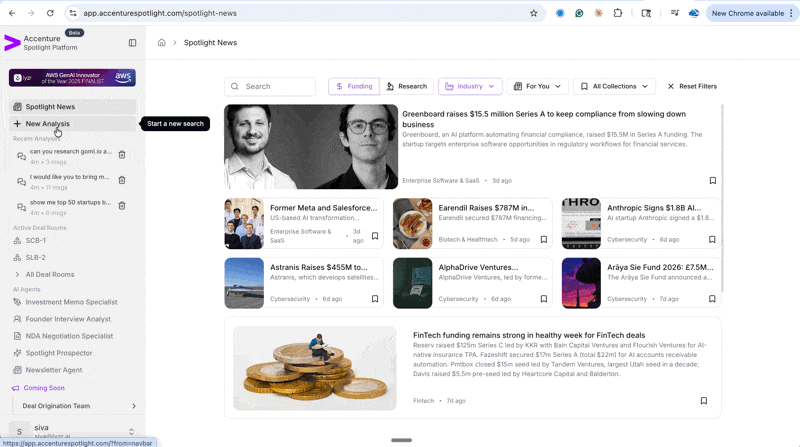Image resolution: width=800 pixels, height=447 pixels.
Task: Open site information icon in address bar
Action: click(x=73, y=13)
